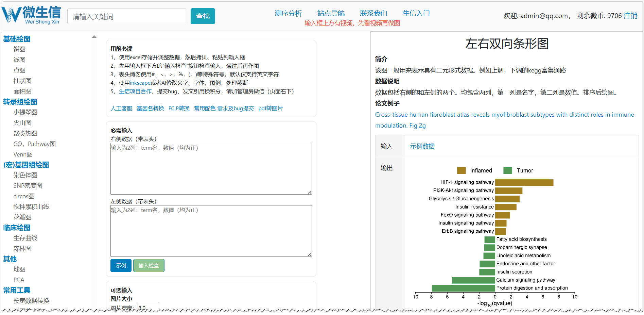This screenshot has height=315, width=644.
Task: Click into the 左侧数据 text area
Action: 211,231
